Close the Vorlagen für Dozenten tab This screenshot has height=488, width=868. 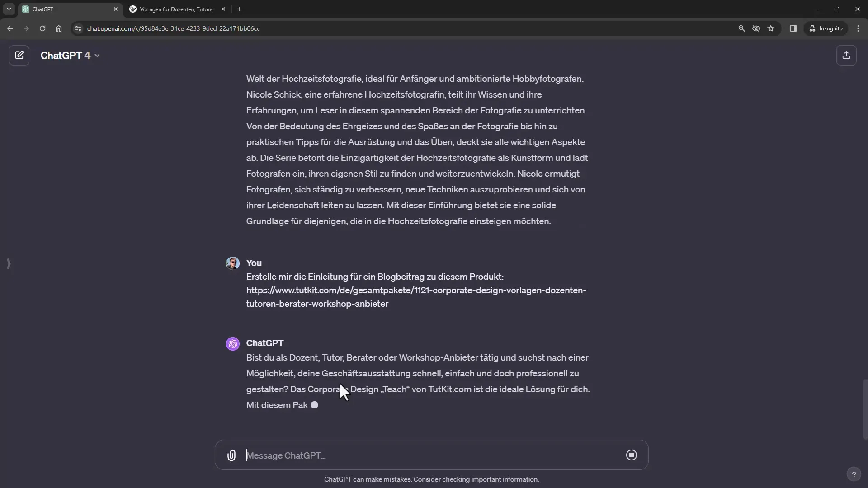click(x=223, y=9)
